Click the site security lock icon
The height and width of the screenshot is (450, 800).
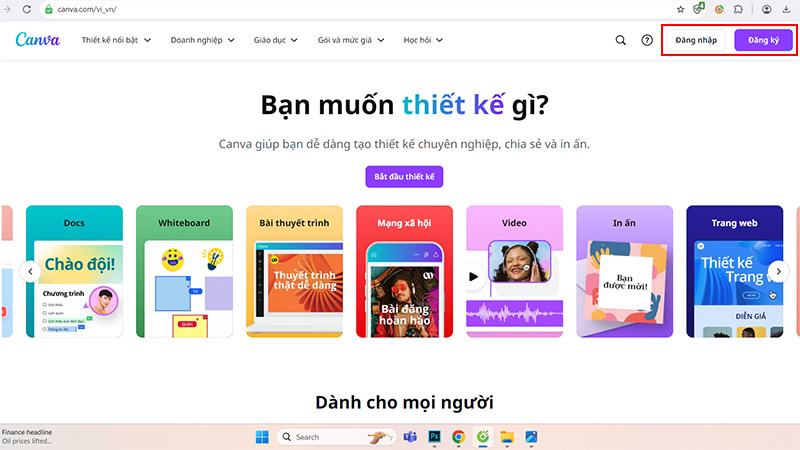(49, 9)
